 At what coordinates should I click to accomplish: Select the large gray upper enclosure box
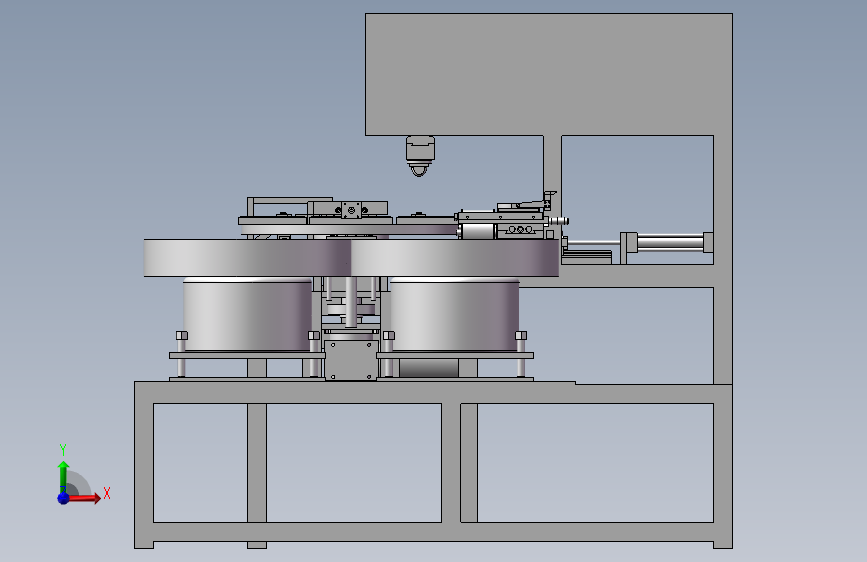tap(549, 75)
